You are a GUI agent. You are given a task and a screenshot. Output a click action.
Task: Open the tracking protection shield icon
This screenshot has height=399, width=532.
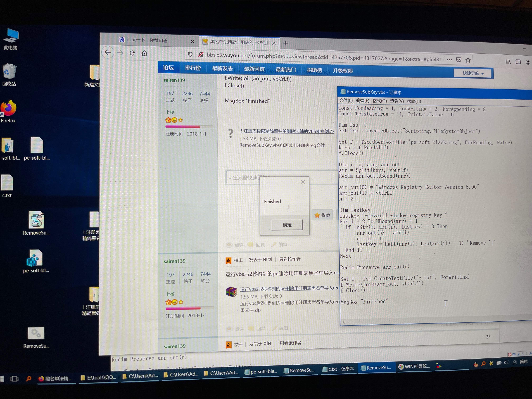[190, 54]
